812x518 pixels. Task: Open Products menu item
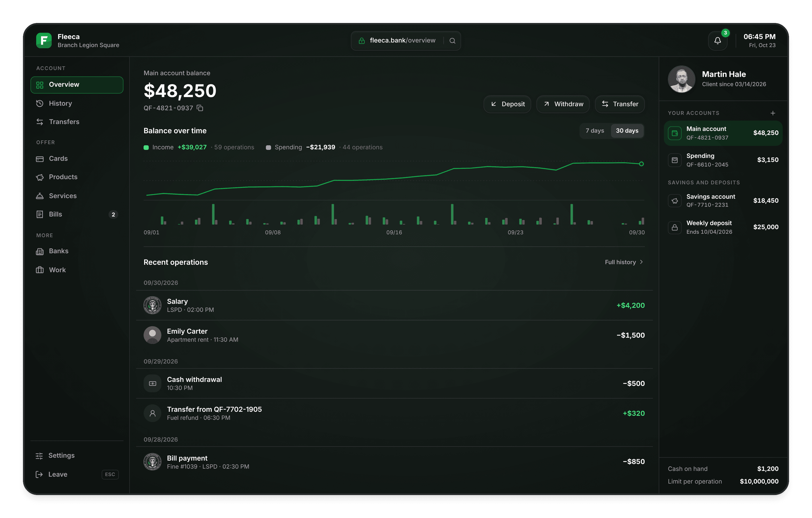click(x=77, y=177)
